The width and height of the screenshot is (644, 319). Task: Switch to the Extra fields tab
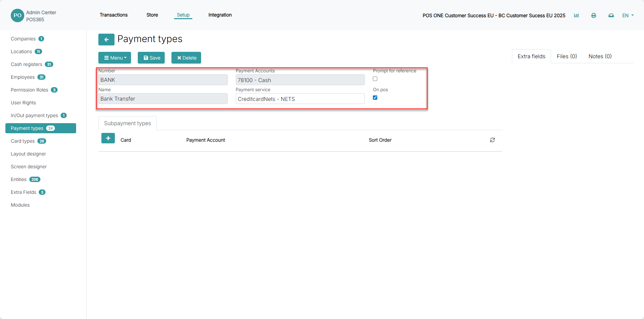(x=532, y=56)
